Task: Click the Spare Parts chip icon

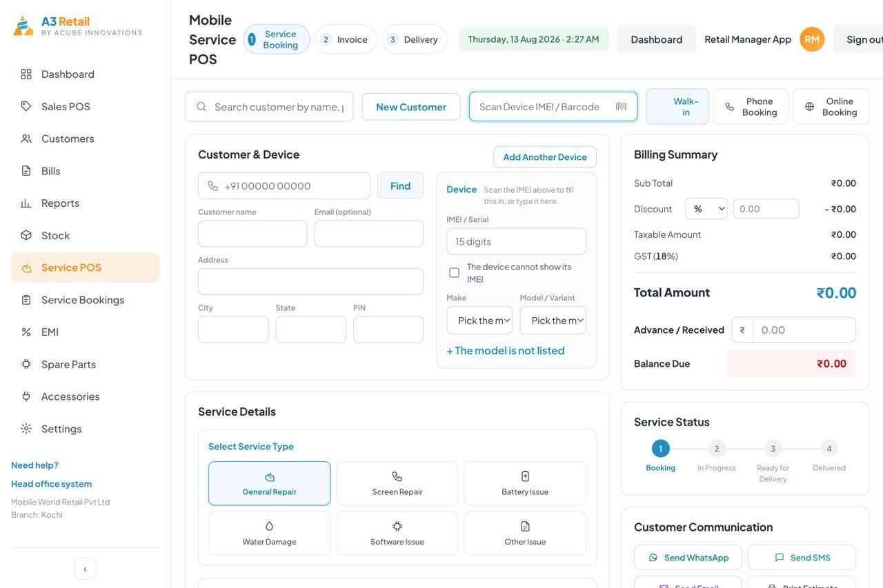Action: point(26,364)
